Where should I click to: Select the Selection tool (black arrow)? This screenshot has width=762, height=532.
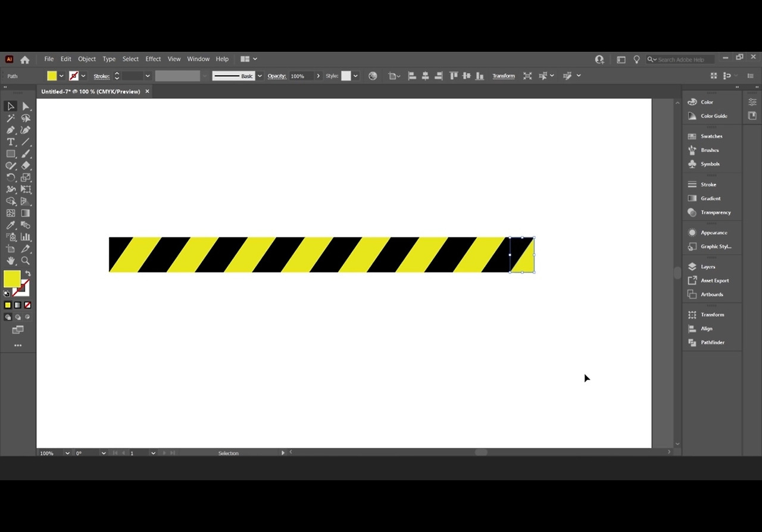pos(11,107)
